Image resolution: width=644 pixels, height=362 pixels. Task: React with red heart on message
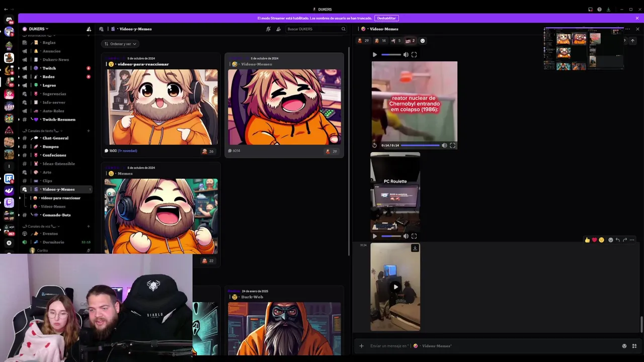[594, 240]
